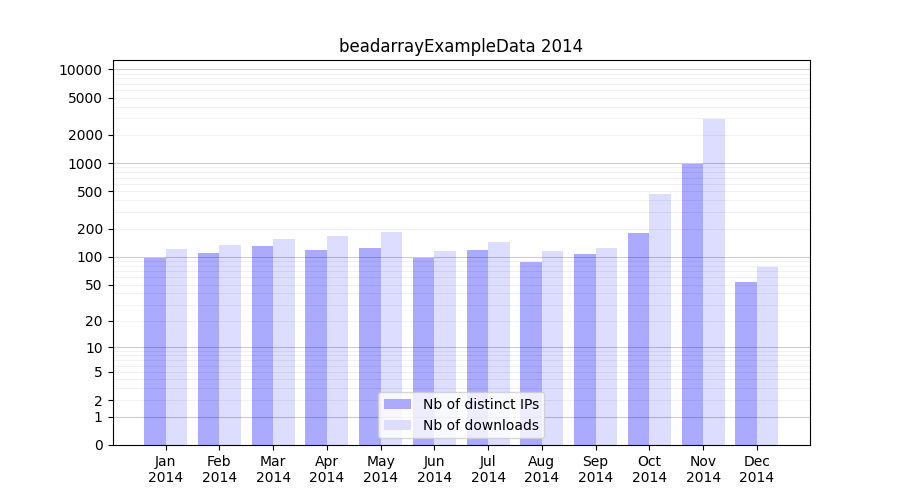900x500 pixels.
Task: Click the Nb of distinct IPs legend swatch
Action: tap(397, 404)
